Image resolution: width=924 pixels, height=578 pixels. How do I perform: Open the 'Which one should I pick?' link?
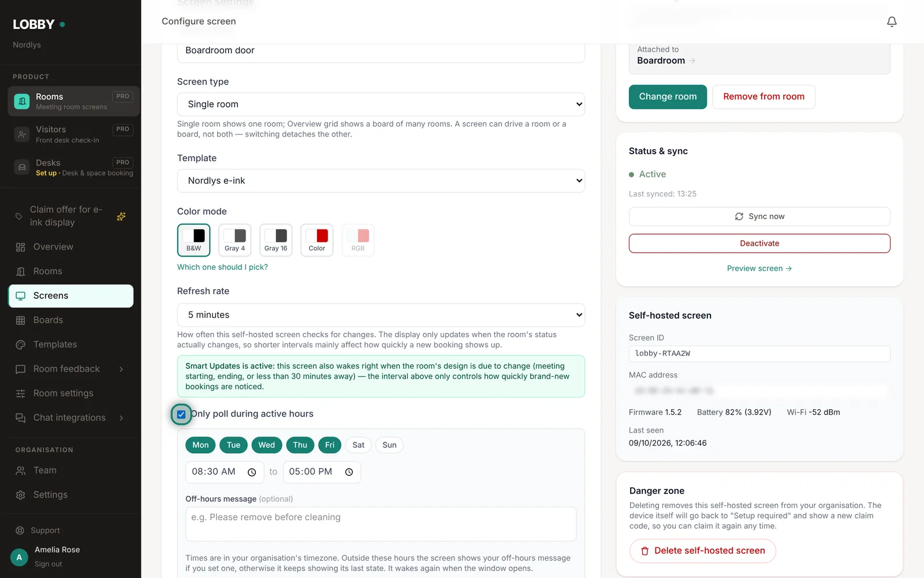point(222,267)
